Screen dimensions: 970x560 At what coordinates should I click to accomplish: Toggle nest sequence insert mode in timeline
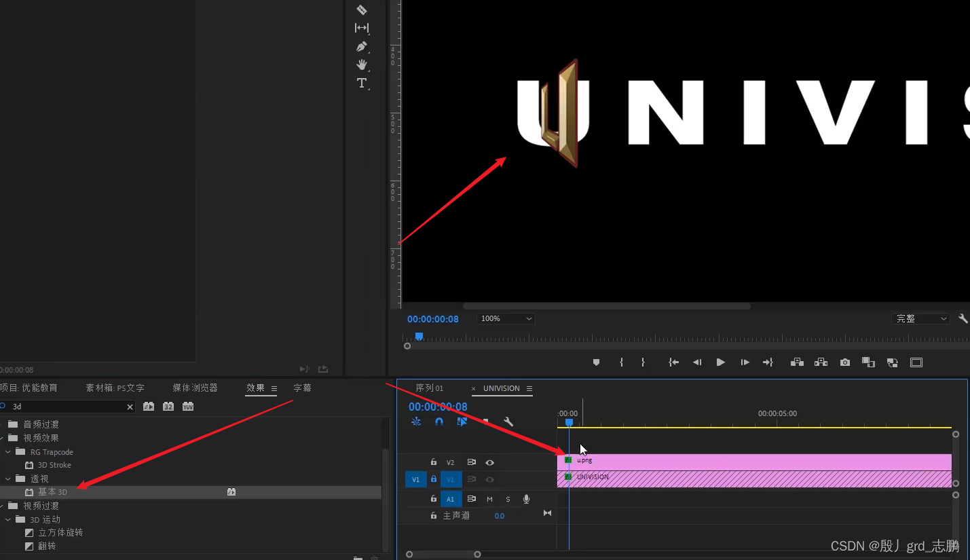click(416, 422)
